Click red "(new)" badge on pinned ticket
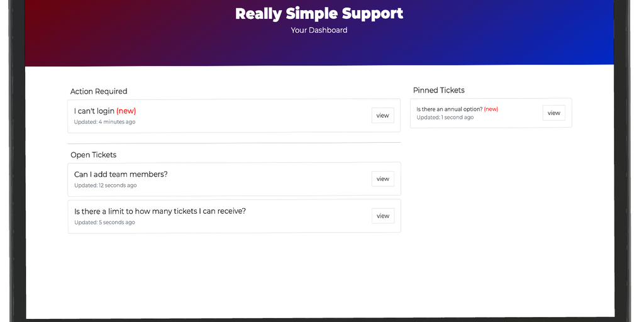 [x=491, y=109]
